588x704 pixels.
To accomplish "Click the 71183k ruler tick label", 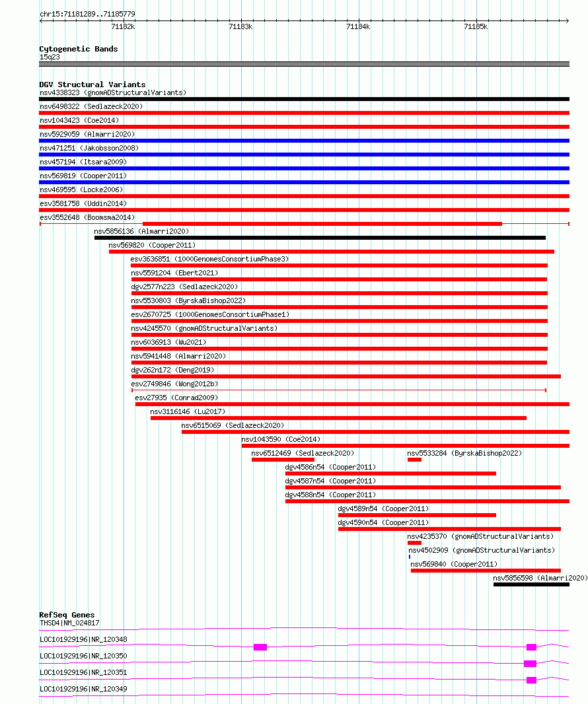I will pos(240,27).
